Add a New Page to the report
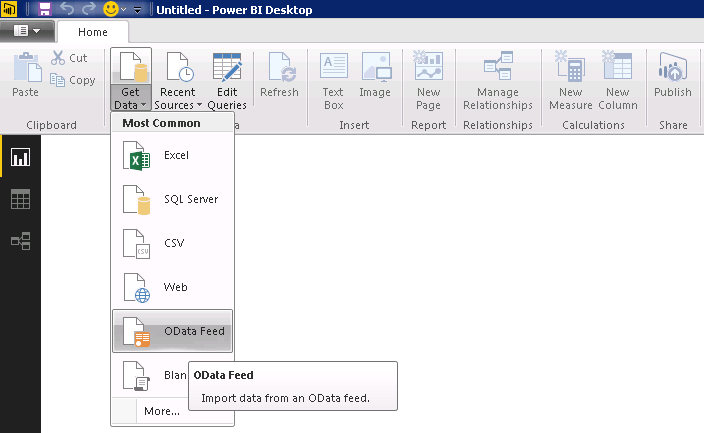 428,80
